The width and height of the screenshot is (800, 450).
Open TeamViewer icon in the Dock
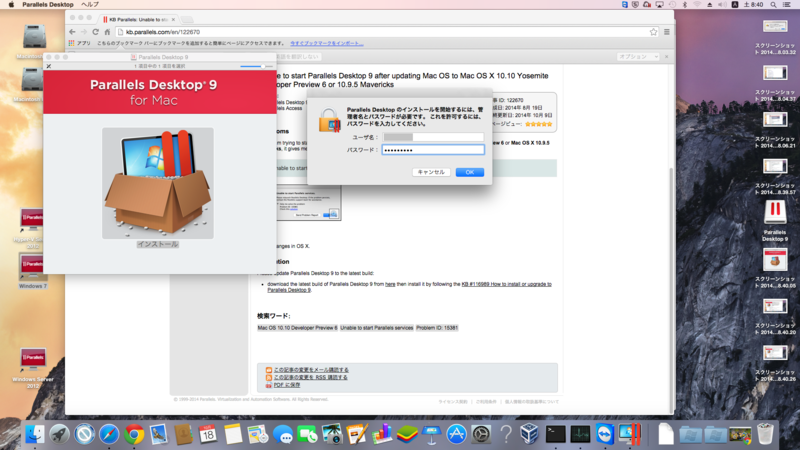pos(605,434)
